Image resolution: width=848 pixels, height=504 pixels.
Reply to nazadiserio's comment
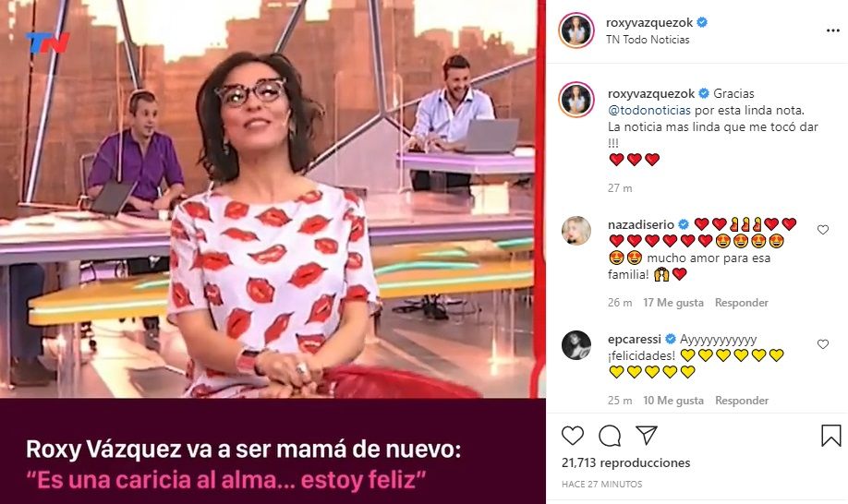(742, 303)
